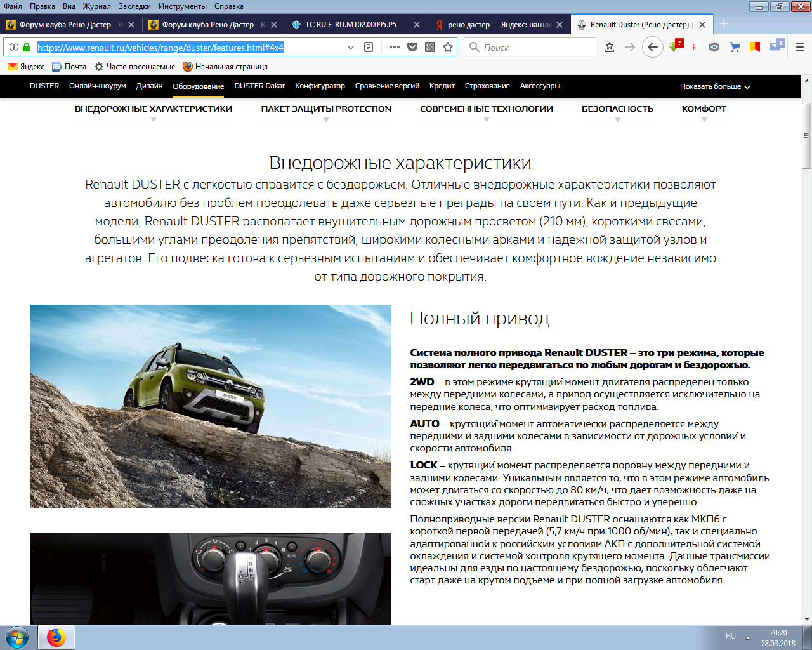
Task: Switch to рено дастер Яндекс tab
Action: [x=492, y=25]
